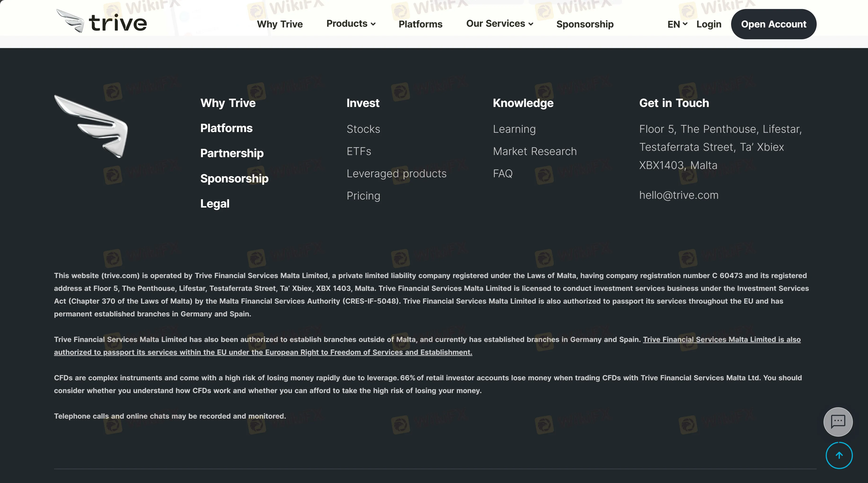Click the hello@trive.com email address

(679, 195)
